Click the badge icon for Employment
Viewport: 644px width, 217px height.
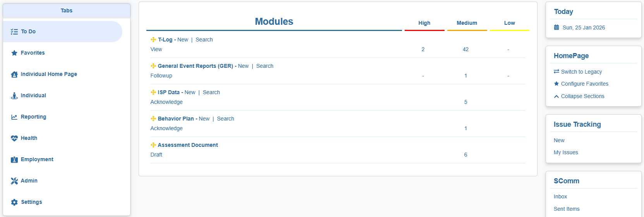pyautogui.click(x=14, y=160)
